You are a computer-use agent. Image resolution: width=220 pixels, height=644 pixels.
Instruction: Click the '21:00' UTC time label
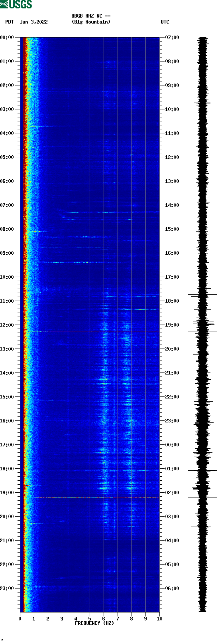pos(172,373)
